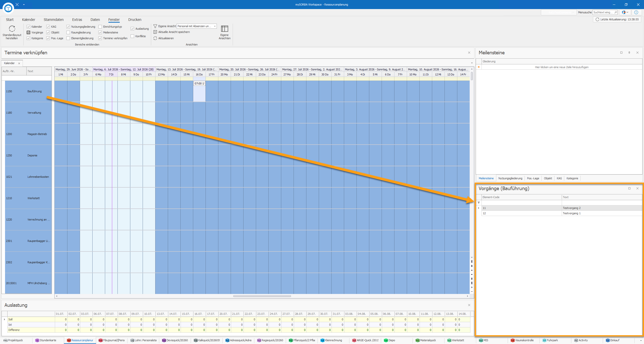This screenshot has height=344, width=644.
Task: Open the calendar tab list dropdown arrow
Action: (x=472, y=63)
